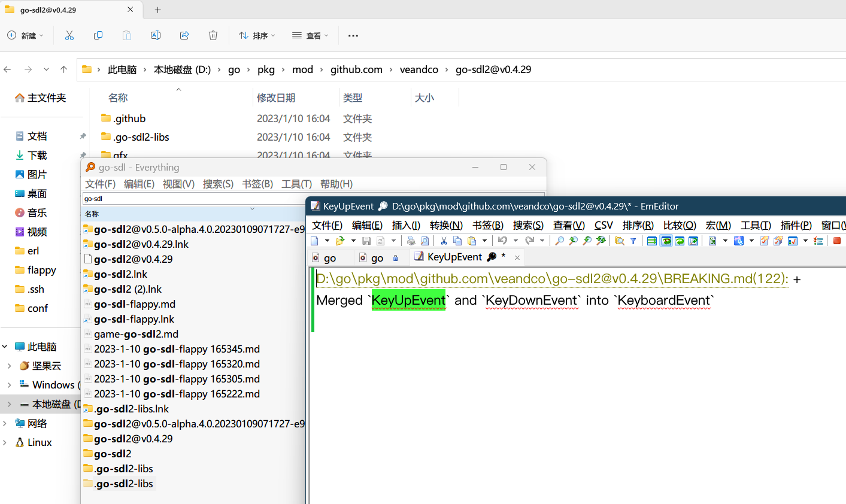
Task: Expand the Linux tree node in Explorer sidebar
Action: tap(5, 442)
